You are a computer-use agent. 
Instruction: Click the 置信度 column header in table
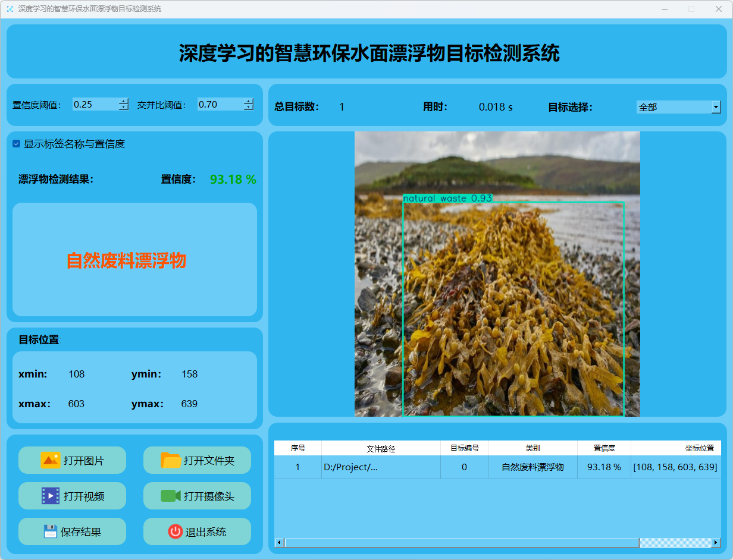pos(604,448)
